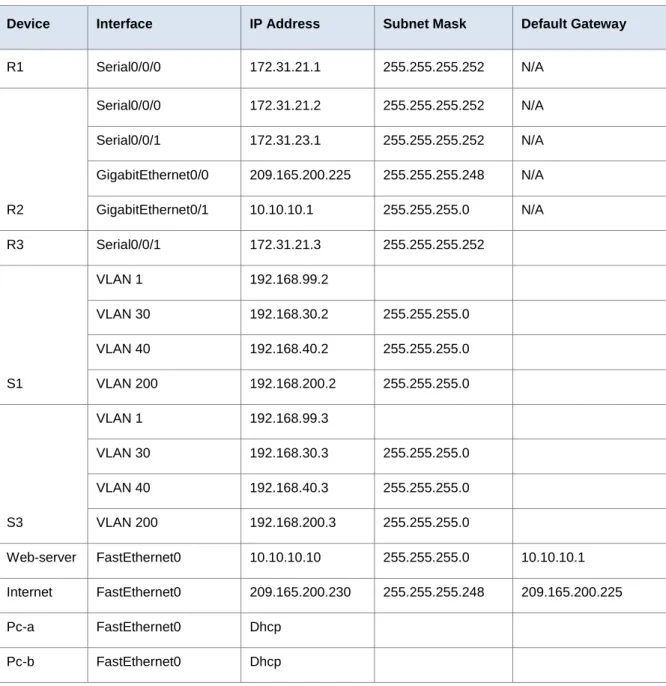Screen dimensions: 666x686
Task: Select the Subnet Mask column header
Action: point(424,24)
